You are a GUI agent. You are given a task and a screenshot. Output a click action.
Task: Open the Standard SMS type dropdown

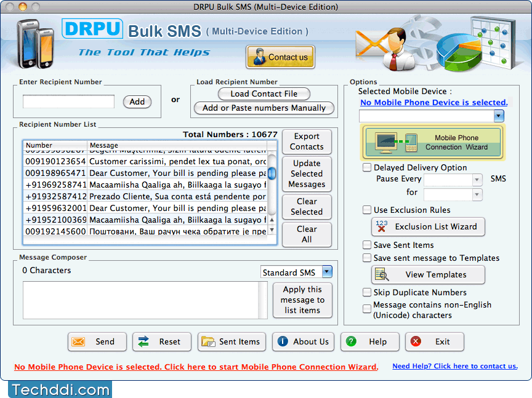coord(327,271)
